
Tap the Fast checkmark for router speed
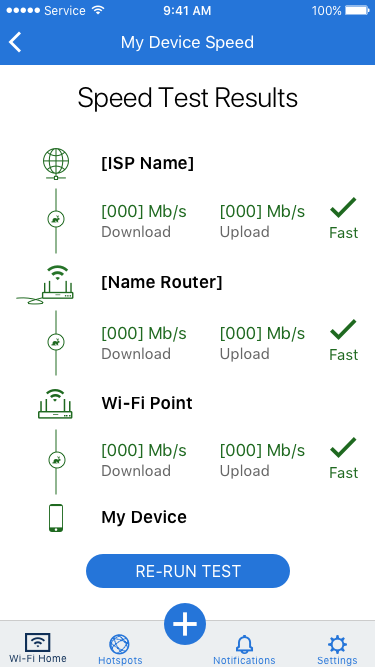pos(344,340)
